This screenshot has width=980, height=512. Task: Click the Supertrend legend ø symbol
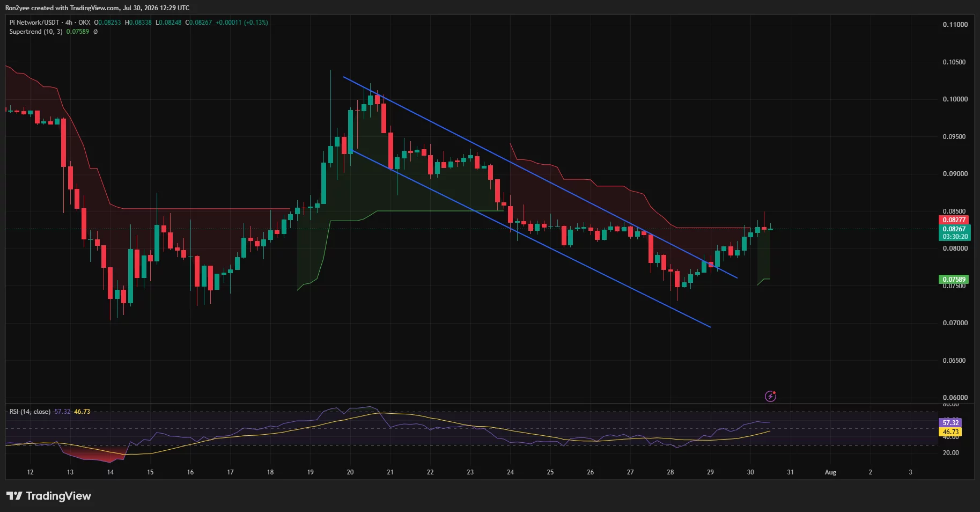tap(95, 32)
